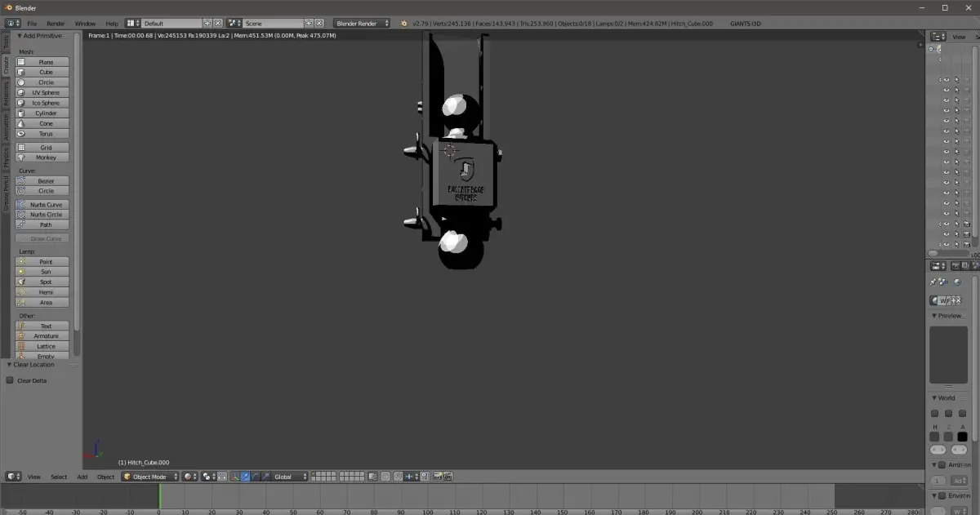Open the 3D view Object menu
The width and height of the screenshot is (980, 515).
(105, 477)
